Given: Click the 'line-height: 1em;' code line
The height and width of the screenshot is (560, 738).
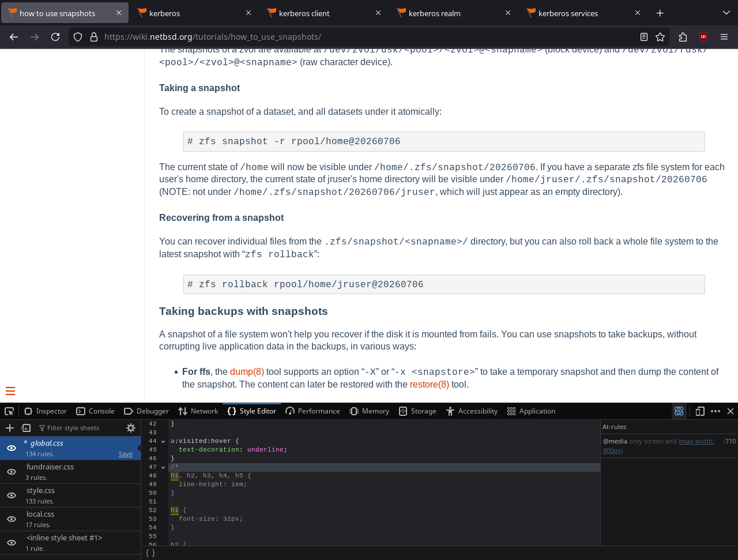Looking at the screenshot, I should pos(213,484).
